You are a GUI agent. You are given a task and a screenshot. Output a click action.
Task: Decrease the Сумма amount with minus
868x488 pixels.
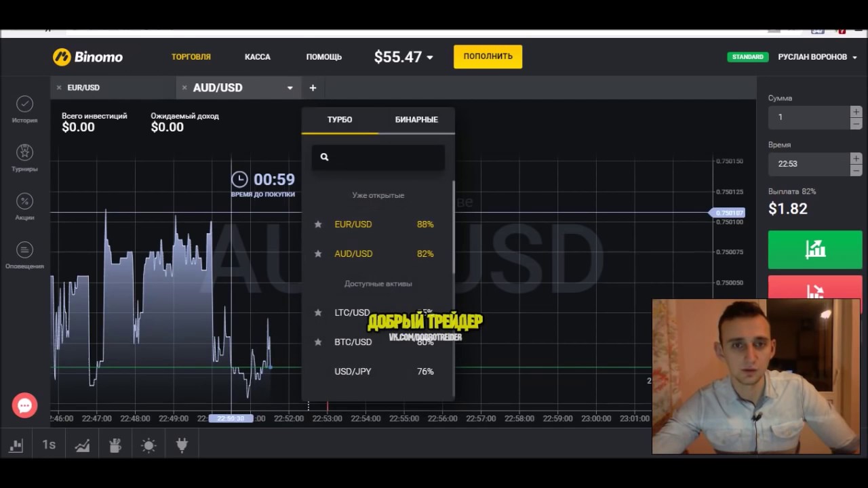[856, 123]
